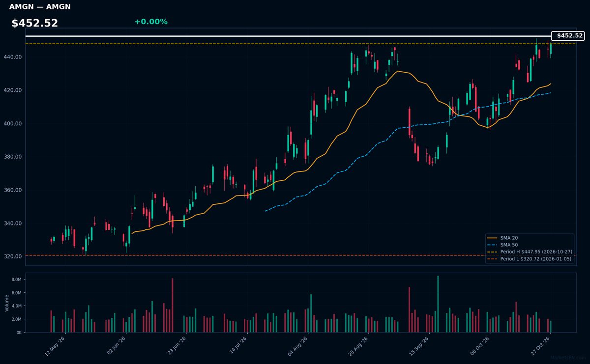The image size is (590, 364).
Task: Click the tallest red volume bar in June
Action: (x=173, y=306)
